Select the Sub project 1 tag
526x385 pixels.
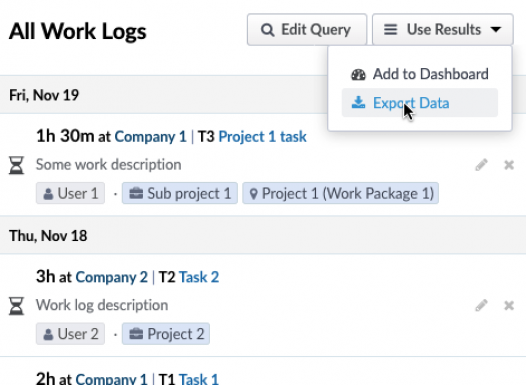coord(180,193)
